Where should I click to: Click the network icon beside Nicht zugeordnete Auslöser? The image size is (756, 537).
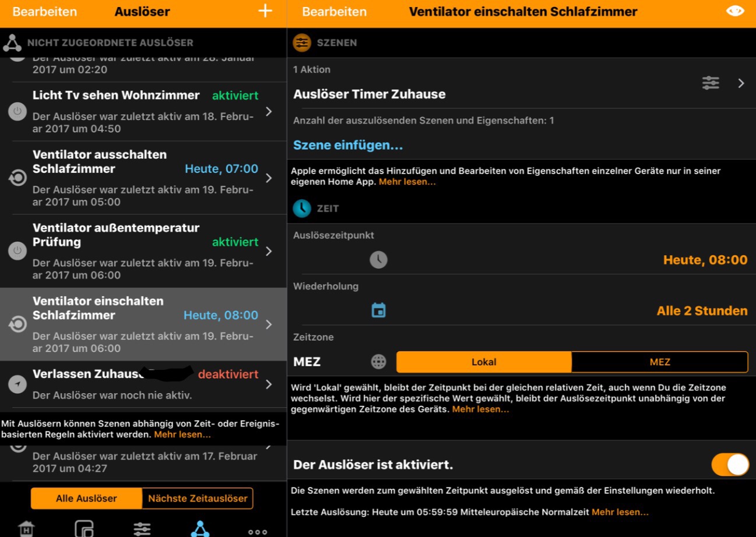pyautogui.click(x=12, y=43)
